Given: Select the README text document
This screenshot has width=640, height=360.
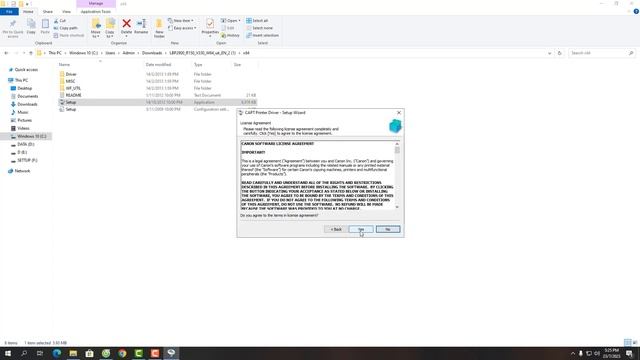Looking at the screenshot, I should tap(74, 95).
